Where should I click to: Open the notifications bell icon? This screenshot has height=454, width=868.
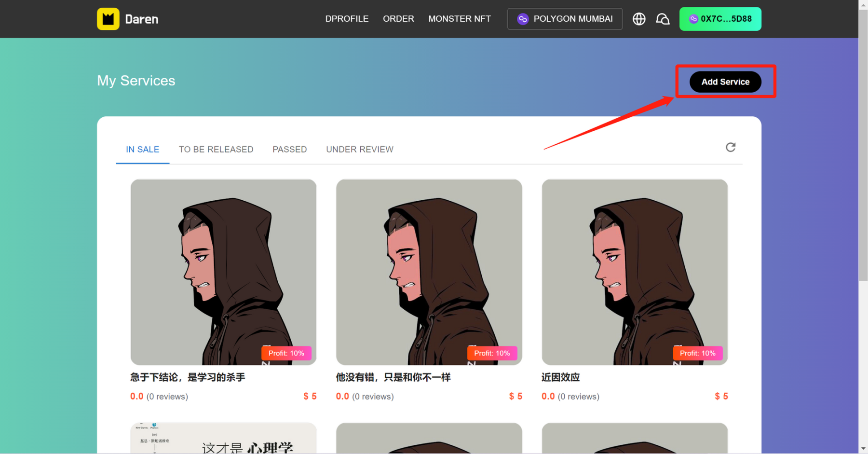663,19
